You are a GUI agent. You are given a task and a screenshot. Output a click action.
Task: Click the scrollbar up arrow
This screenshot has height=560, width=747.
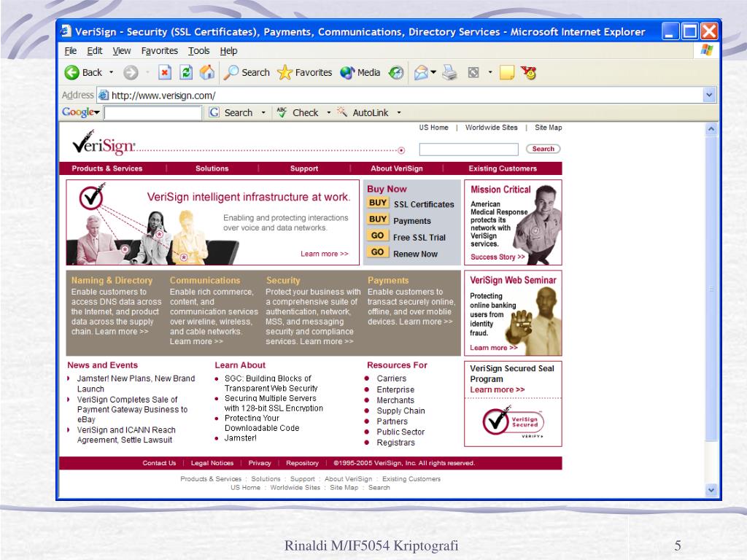click(x=711, y=128)
